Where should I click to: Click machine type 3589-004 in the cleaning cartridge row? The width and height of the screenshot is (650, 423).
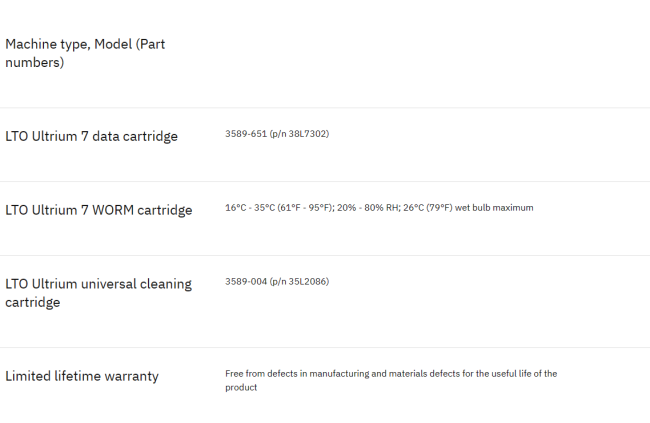246,281
